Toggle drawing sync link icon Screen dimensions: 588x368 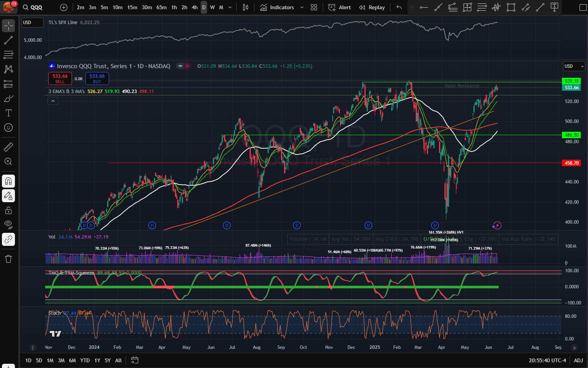point(8,239)
